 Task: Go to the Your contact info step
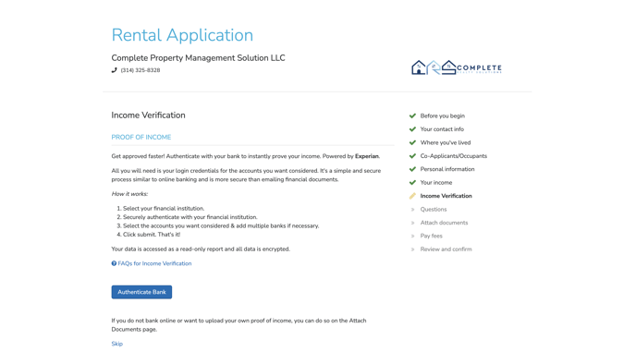pos(442,129)
